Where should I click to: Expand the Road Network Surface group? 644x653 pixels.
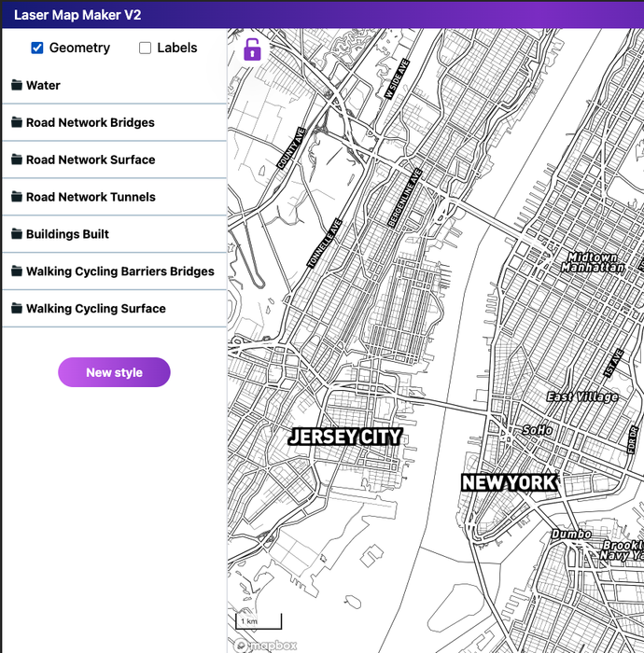tap(115, 160)
